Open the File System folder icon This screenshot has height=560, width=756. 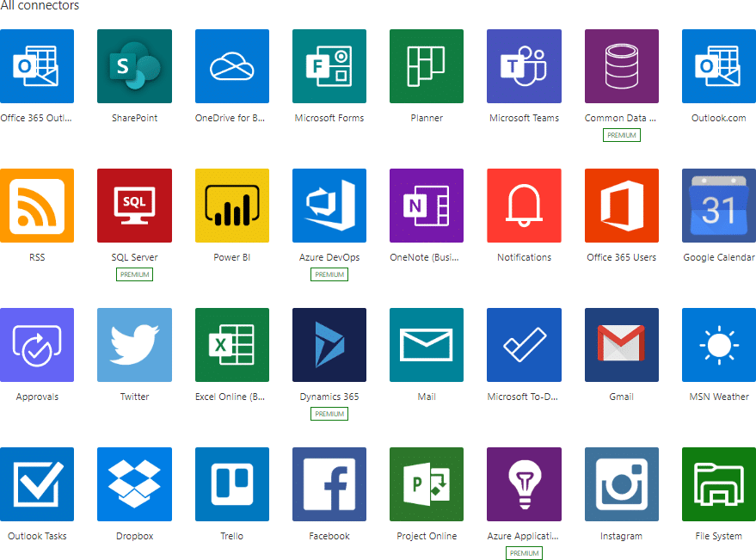[719, 484]
